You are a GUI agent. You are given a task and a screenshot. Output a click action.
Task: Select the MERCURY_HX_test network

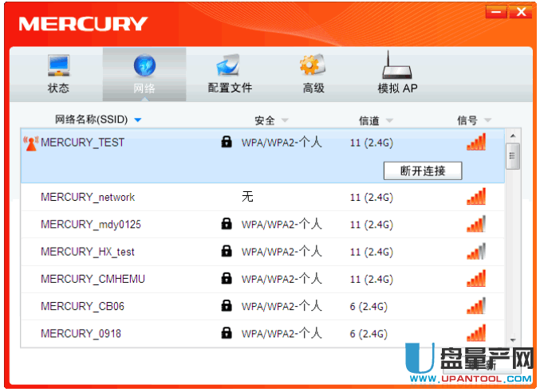(x=88, y=252)
